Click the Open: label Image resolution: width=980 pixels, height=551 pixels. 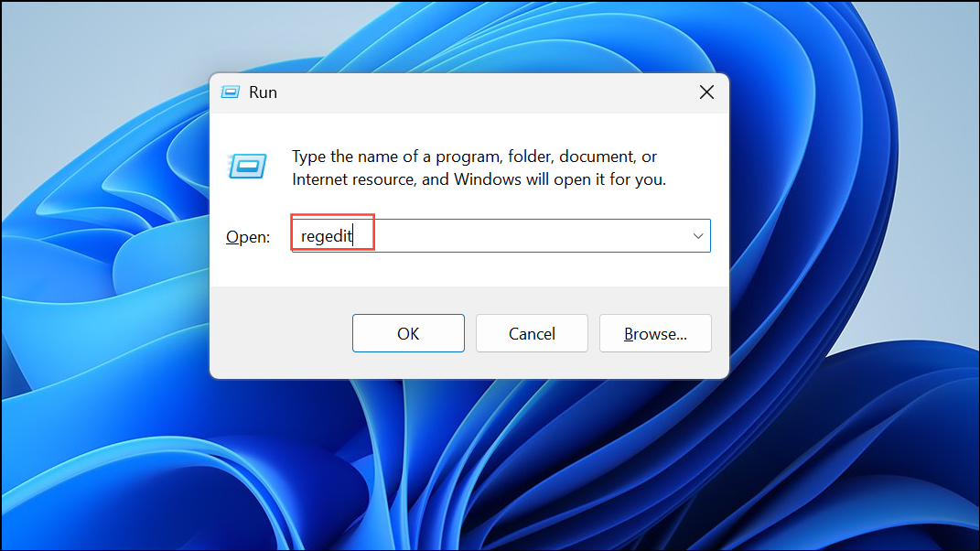point(248,237)
